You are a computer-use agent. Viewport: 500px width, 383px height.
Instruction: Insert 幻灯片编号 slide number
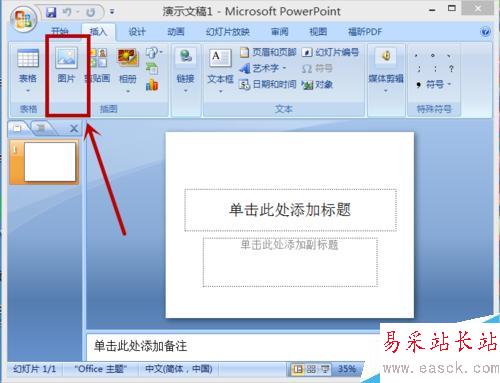pyautogui.click(x=331, y=52)
